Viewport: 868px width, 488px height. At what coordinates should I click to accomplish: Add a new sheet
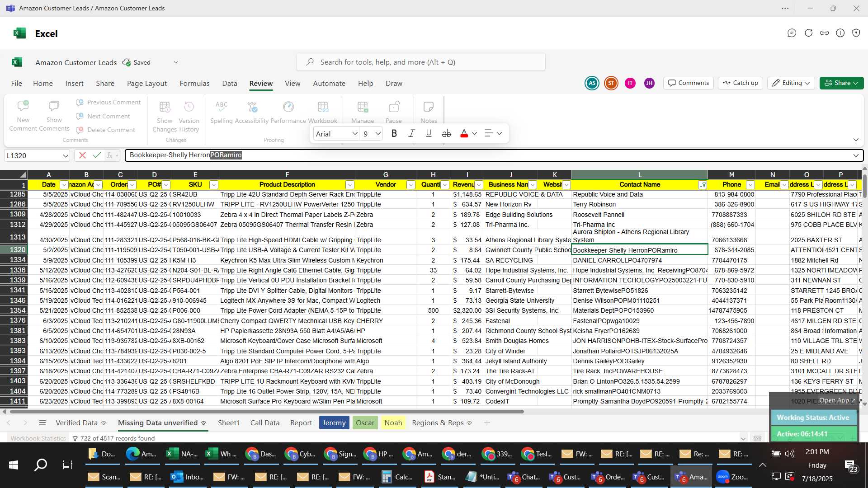click(x=487, y=423)
